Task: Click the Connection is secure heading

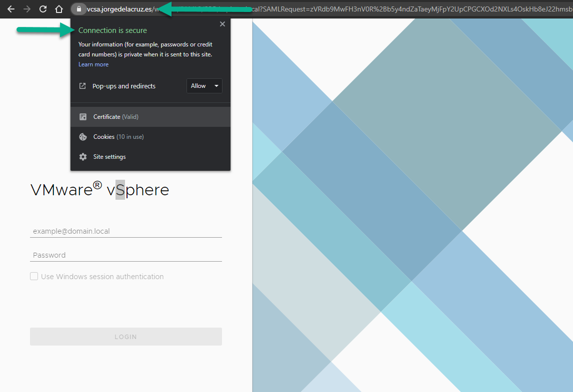Action: click(x=112, y=30)
